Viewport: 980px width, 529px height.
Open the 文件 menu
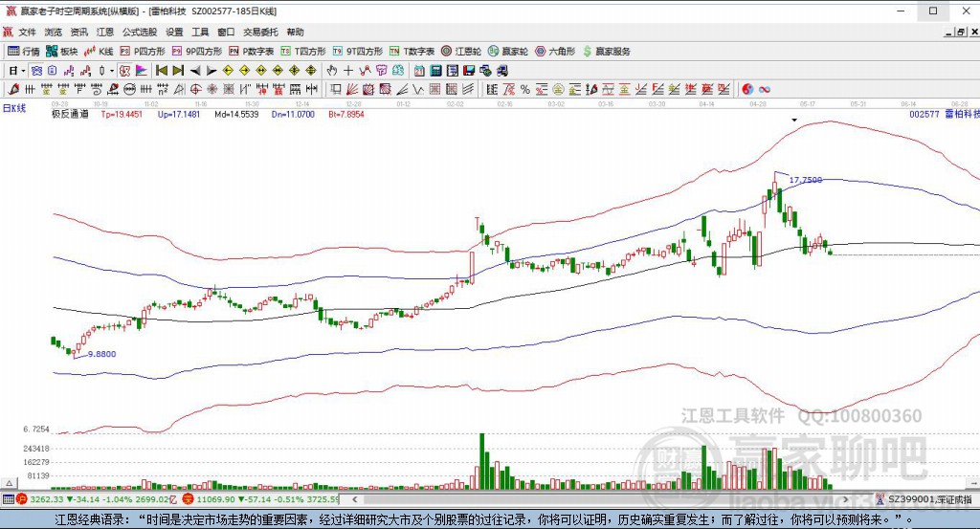[x=27, y=32]
